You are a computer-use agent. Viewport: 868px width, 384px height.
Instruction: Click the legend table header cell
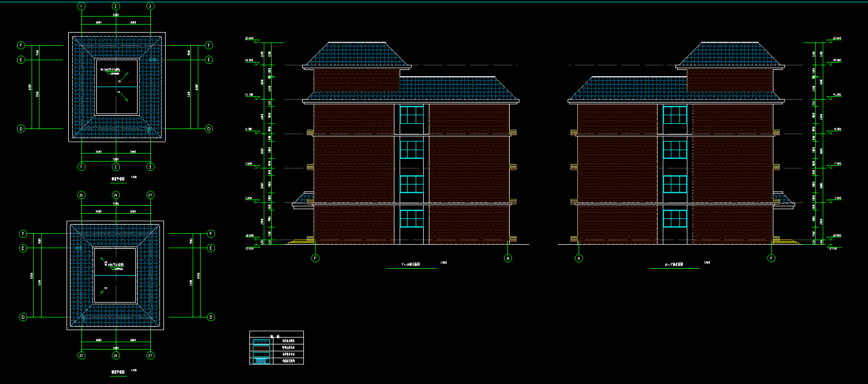pyautogui.click(x=276, y=334)
